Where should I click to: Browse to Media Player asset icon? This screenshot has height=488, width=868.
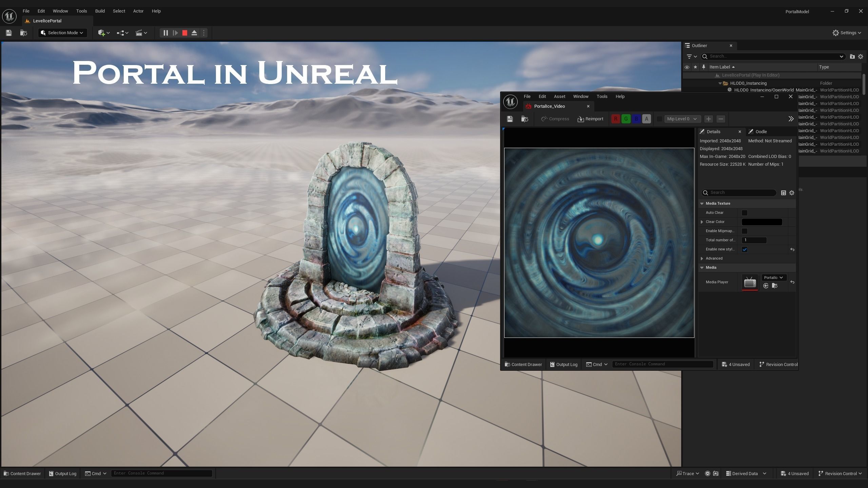(x=774, y=286)
